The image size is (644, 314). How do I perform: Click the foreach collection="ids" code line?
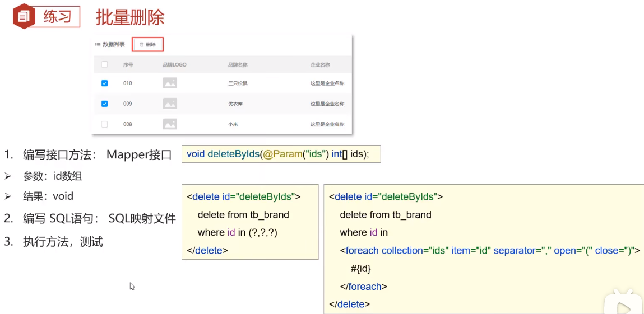tap(490, 250)
